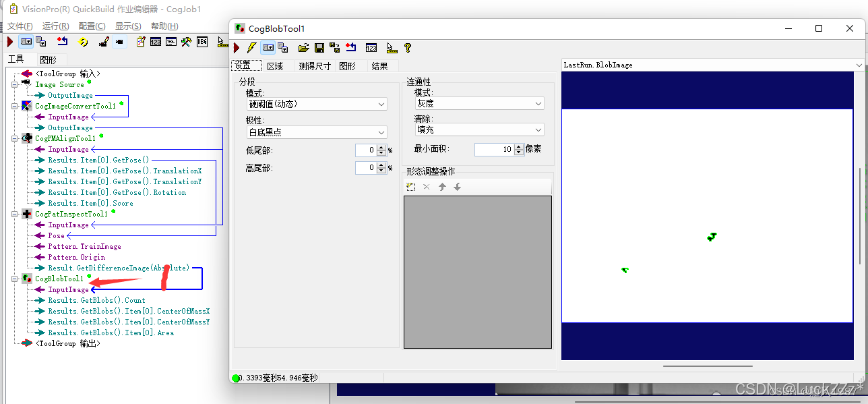Open the 配置(C) menu
The width and height of the screenshot is (868, 404).
92,26
